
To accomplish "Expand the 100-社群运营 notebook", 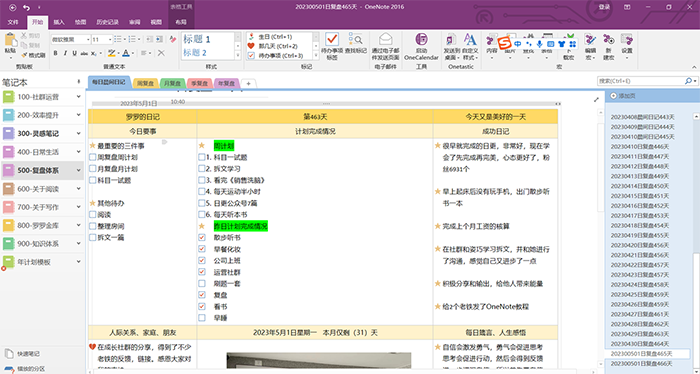I will tap(79, 97).
